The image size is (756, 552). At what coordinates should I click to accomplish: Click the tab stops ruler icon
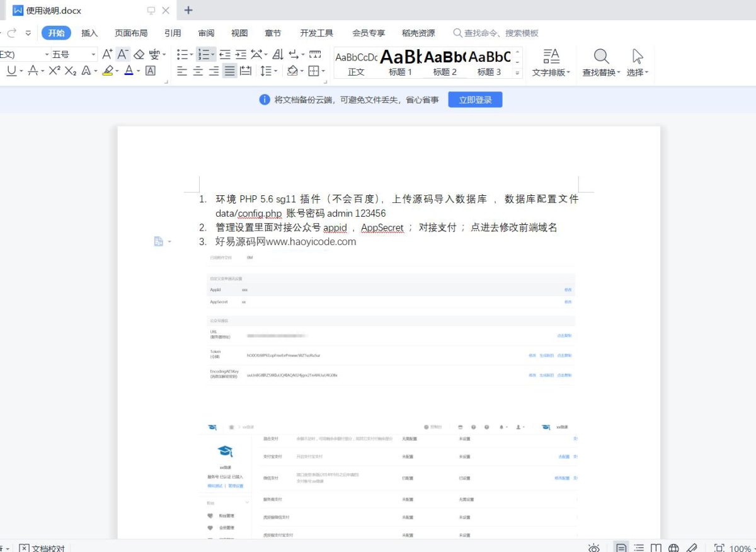coord(315,55)
